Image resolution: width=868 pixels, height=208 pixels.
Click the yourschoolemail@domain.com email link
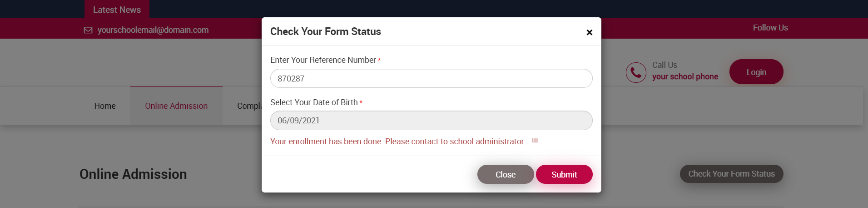[153, 30]
